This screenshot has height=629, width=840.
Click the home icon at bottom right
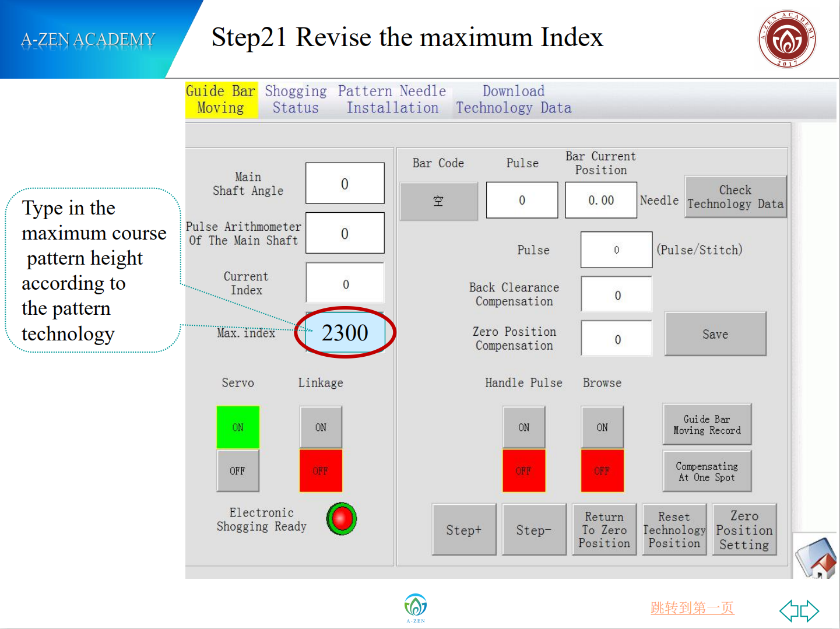(x=817, y=558)
